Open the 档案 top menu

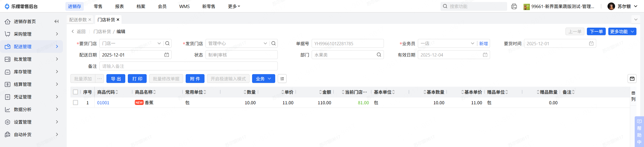click(x=141, y=7)
